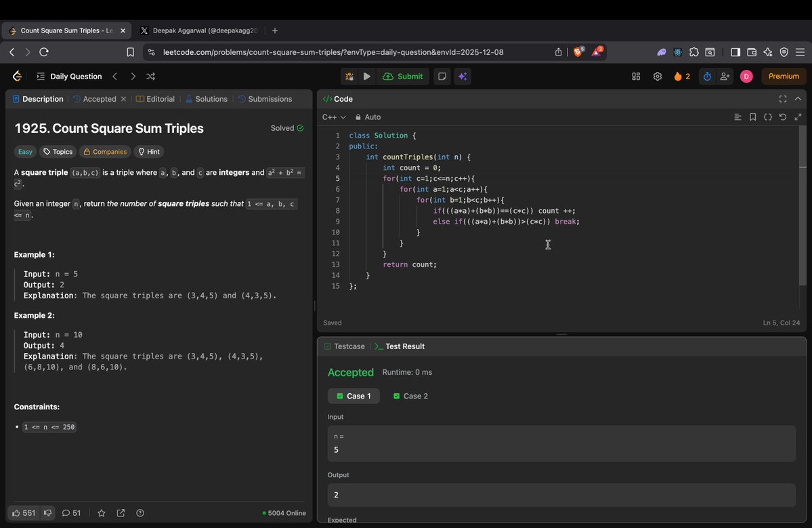
Task: Pick a random question shuffle icon
Action: coord(151,76)
